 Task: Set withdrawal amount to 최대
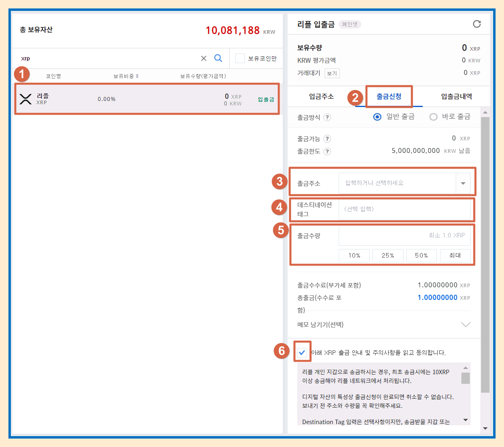(x=455, y=255)
